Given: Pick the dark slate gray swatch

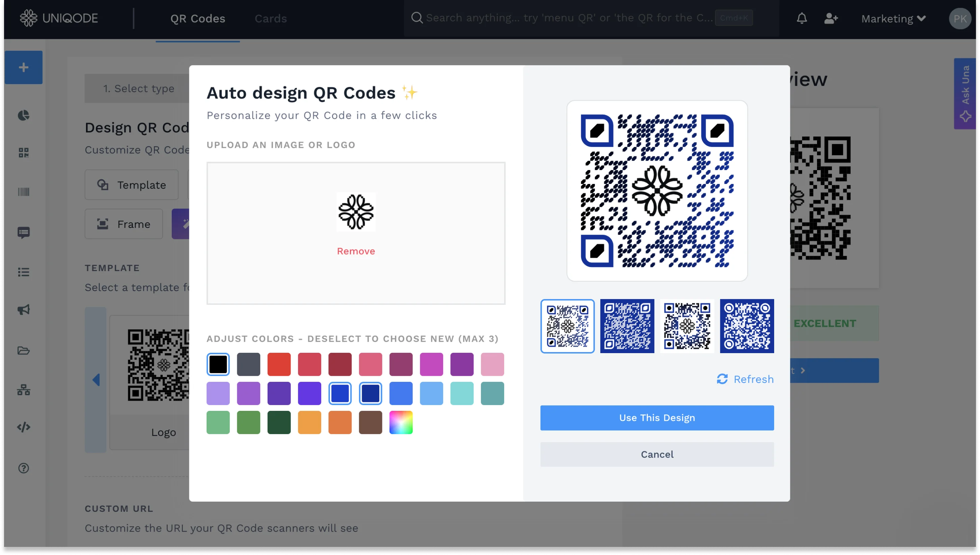Looking at the screenshot, I should tap(248, 364).
